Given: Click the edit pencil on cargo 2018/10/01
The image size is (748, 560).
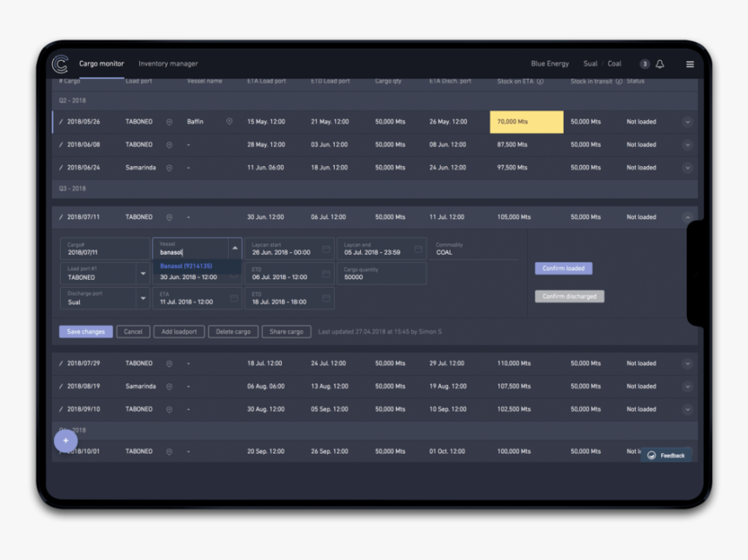Looking at the screenshot, I should tap(58, 451).
